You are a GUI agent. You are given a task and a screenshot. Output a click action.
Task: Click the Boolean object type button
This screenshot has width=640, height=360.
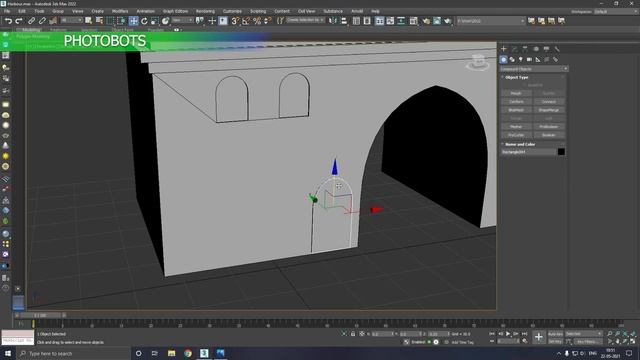[x=549, y=135]
